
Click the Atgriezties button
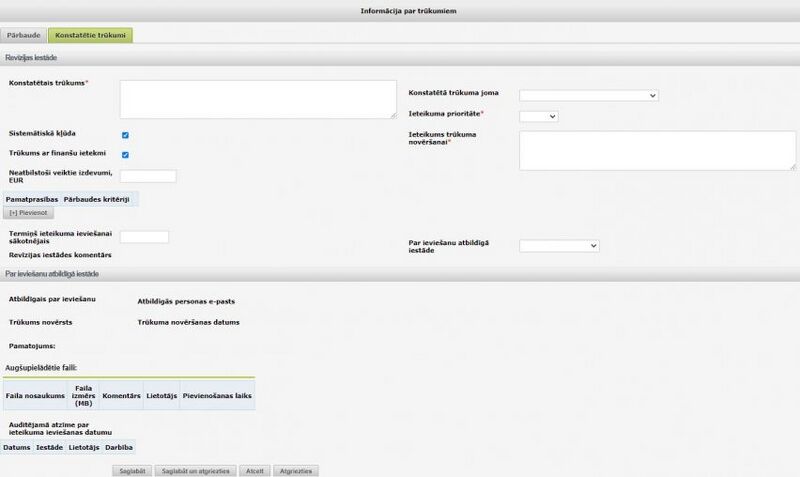click(296, 471)
